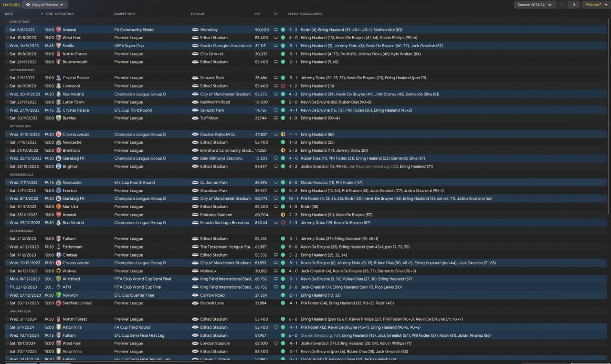Viewport: 611px width, 364px height.
Task: Tick the selector circle for Wed, 1/11/2023
Action: 7,183
